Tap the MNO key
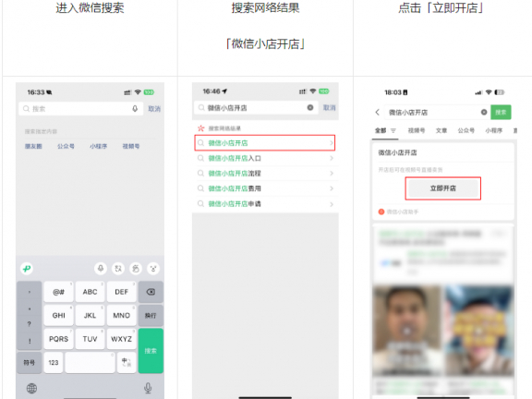Screen dimensions: 532x399 122,316
